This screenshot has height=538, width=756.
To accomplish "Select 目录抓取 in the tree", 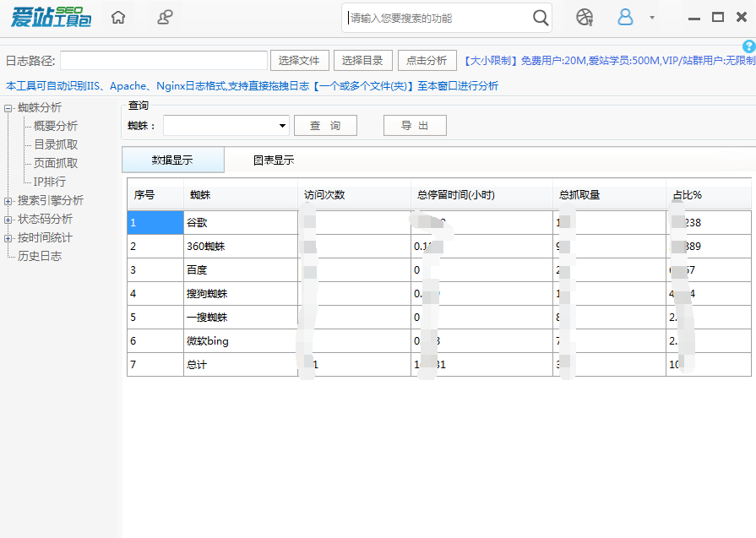I will pyautogui.click(x=56, y=144).
